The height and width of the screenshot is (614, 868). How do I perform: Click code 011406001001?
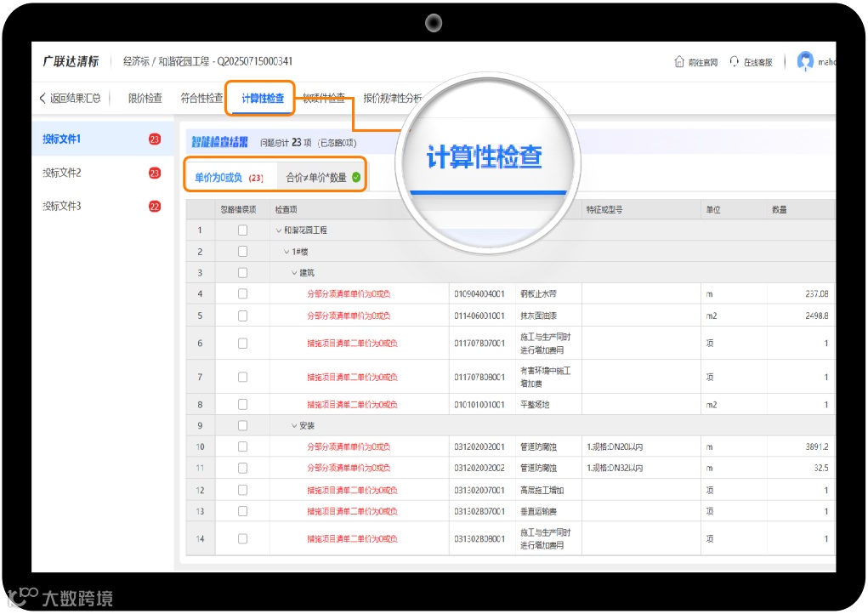point(479,316)
